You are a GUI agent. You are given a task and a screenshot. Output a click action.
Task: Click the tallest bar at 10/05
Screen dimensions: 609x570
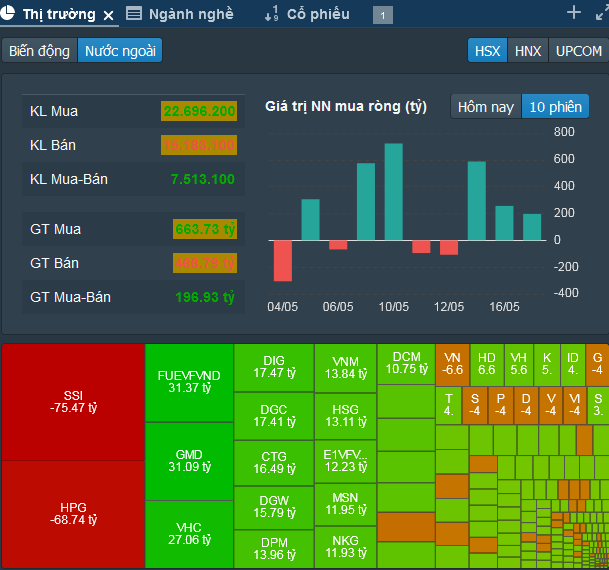point(393,191)
